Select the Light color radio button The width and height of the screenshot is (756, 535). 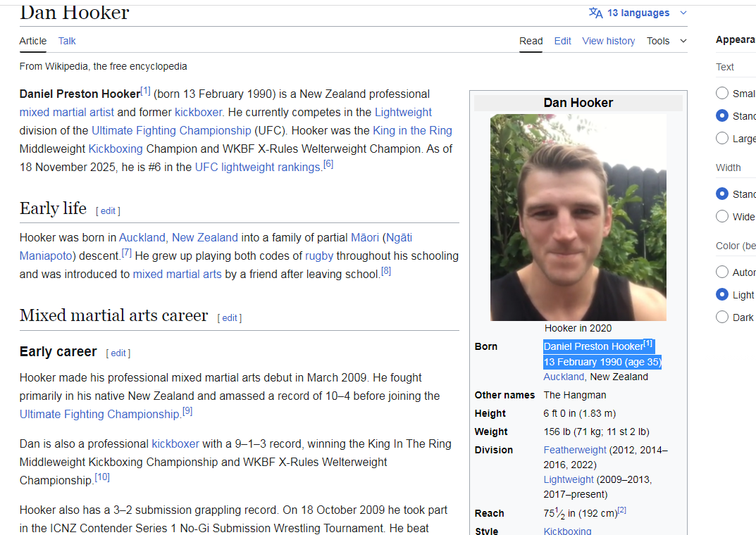[x=721, y=294]
